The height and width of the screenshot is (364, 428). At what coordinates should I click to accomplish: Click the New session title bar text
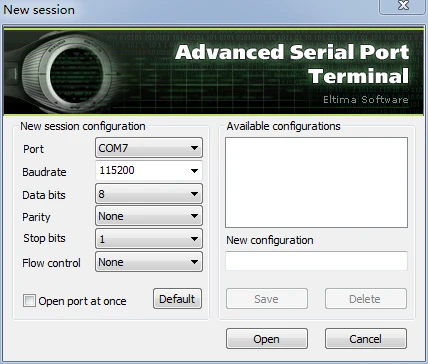39,10
